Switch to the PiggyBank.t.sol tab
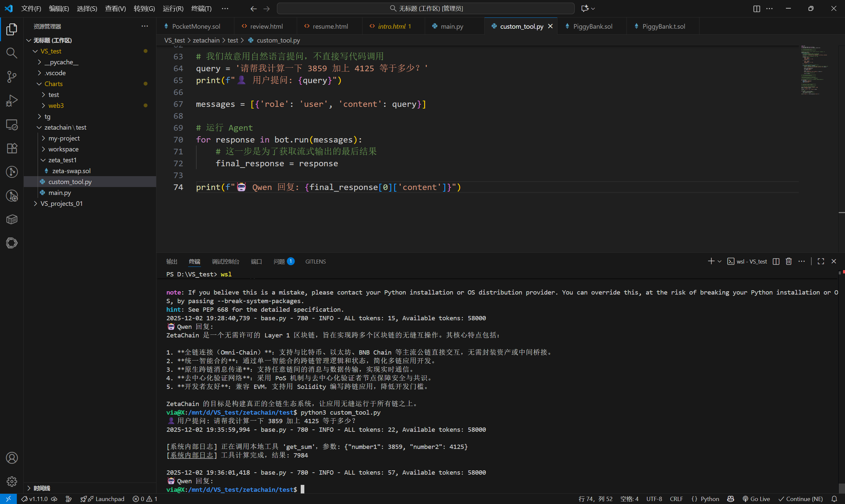Screen dimensions: 845x504 point(662,26)
